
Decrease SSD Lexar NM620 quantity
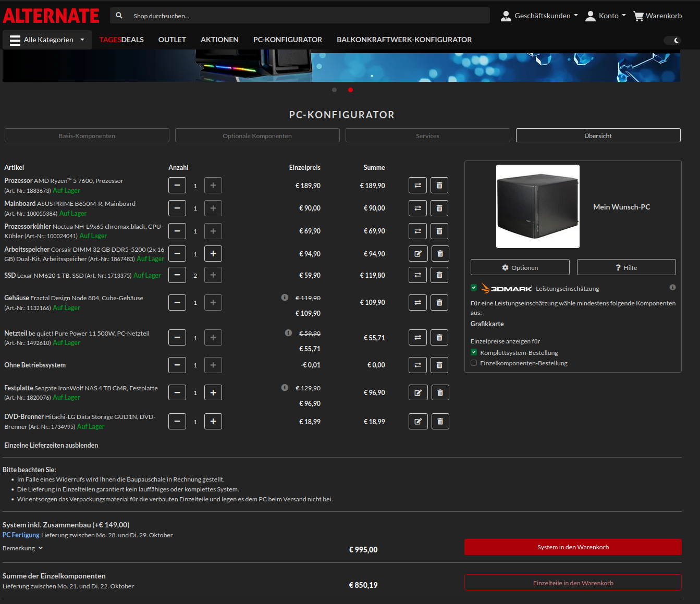[177, 275]
